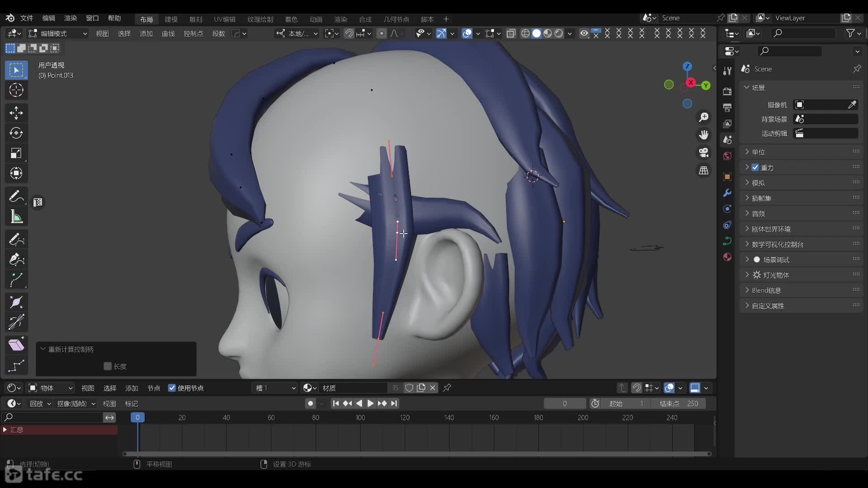Image resolution: width=868 pixels, height=488 pixels.
Task: Open the 编辑模式 mode dropdown
Action: (x=57, y=33)
